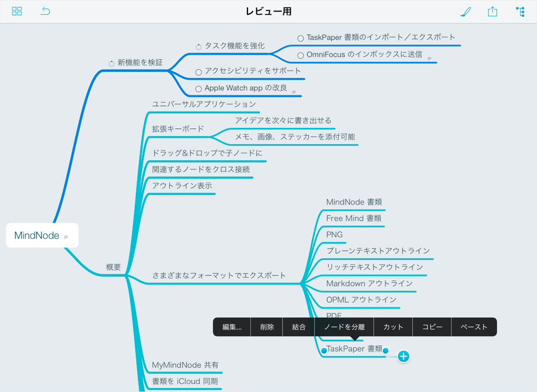Check Apple Watch app の改良 task circle
537x392 pixels.
(x=198, y=89)
